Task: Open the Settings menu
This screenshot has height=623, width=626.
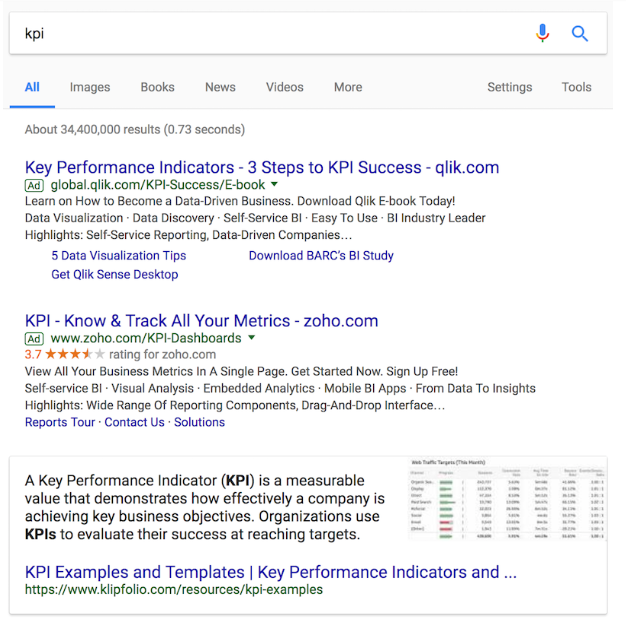Action: click(509, 87)
